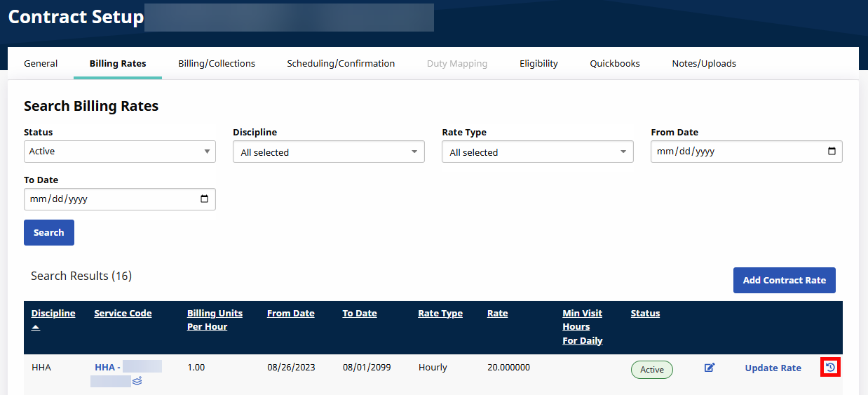
Task: Sort results by Service Code column header
Action: (123, 314)
